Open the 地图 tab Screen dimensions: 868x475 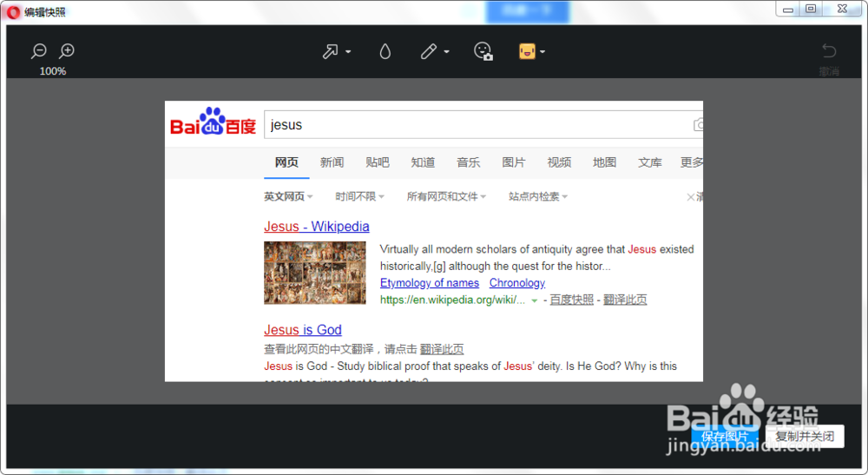click(604, 162)
